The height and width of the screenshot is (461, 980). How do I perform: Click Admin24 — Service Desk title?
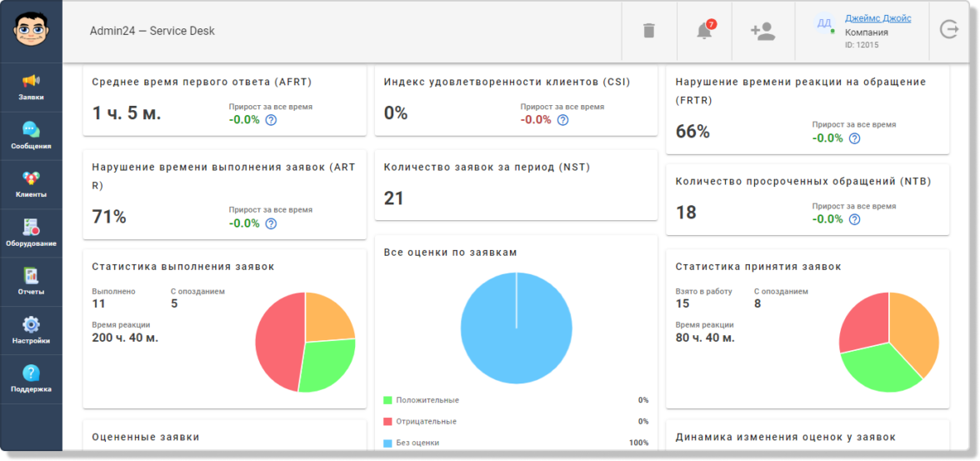click(152, 31)
